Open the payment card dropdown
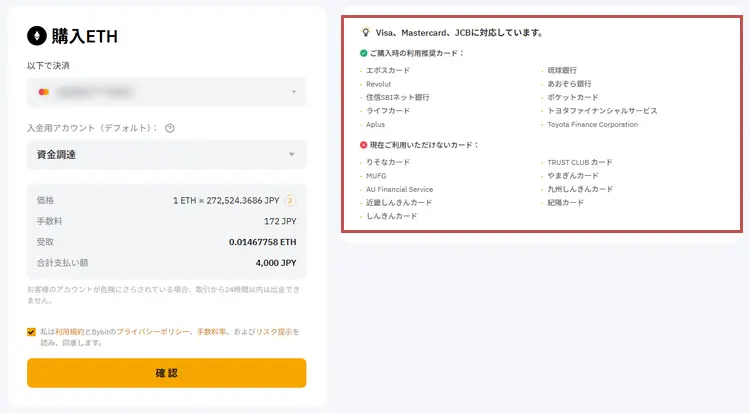This screenshot has width=750, height=413. point(166,92)
